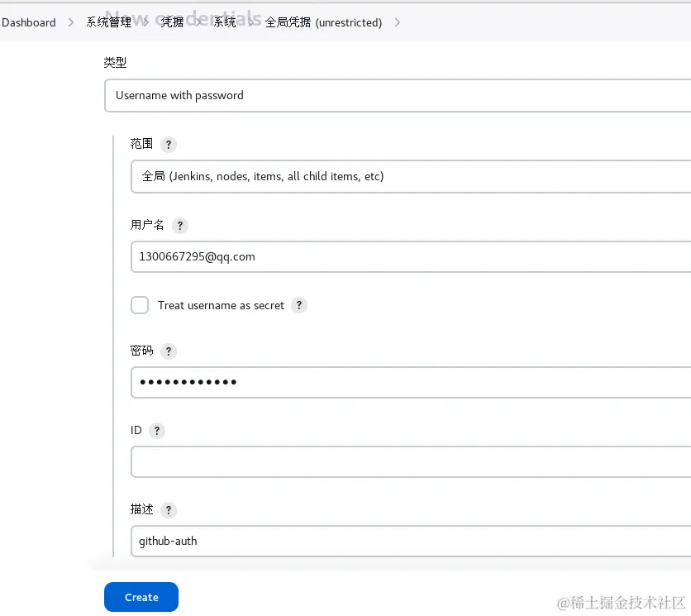691x616 pixels.
Task: Open help for the ID field
Action: point(157,431)
